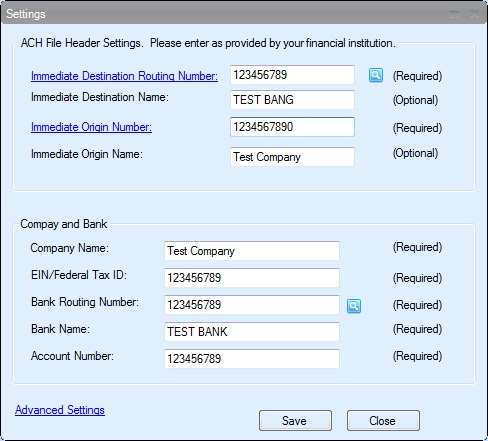Focus the Bank Routing Number text box
The image size is (488, 441).
[252, 305]
